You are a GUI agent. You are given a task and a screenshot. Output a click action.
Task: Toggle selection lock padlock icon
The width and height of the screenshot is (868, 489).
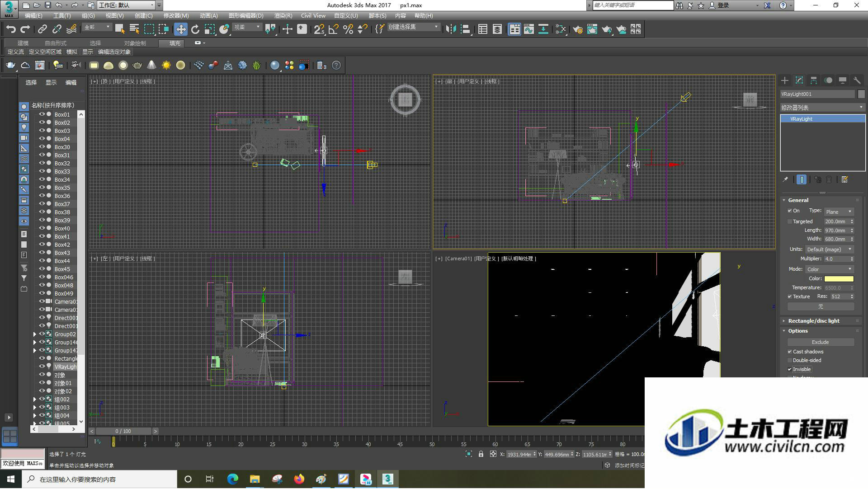coord(481,454)
